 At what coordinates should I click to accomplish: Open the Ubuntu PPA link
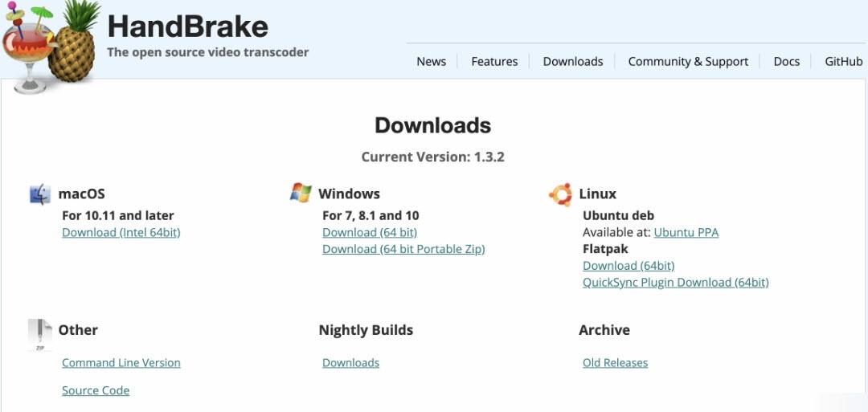click(x=686, y=232)
